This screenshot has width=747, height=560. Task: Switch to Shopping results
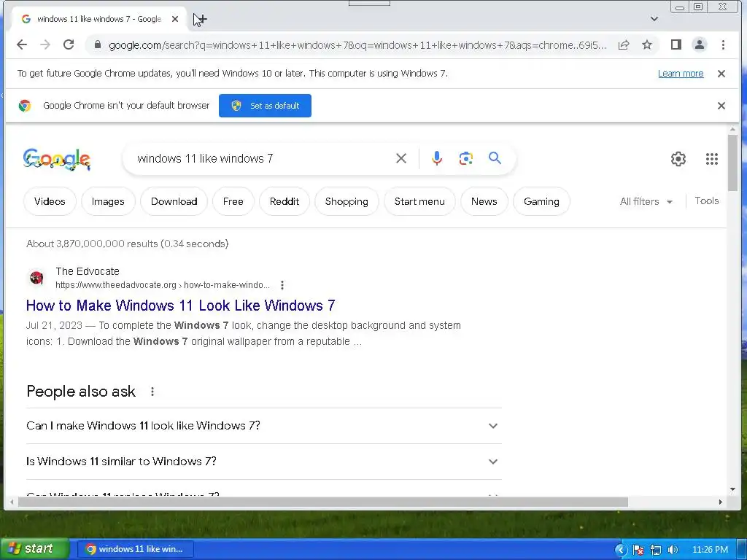(x=347, y=201)
